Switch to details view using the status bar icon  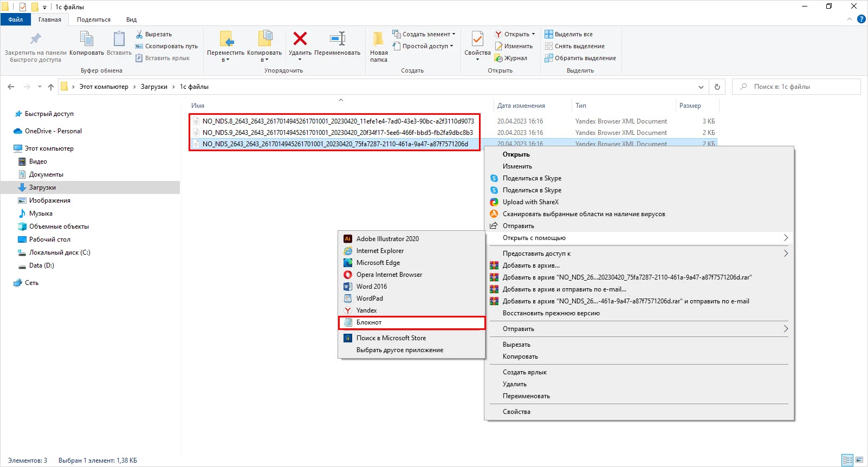[x=848, y=460]
